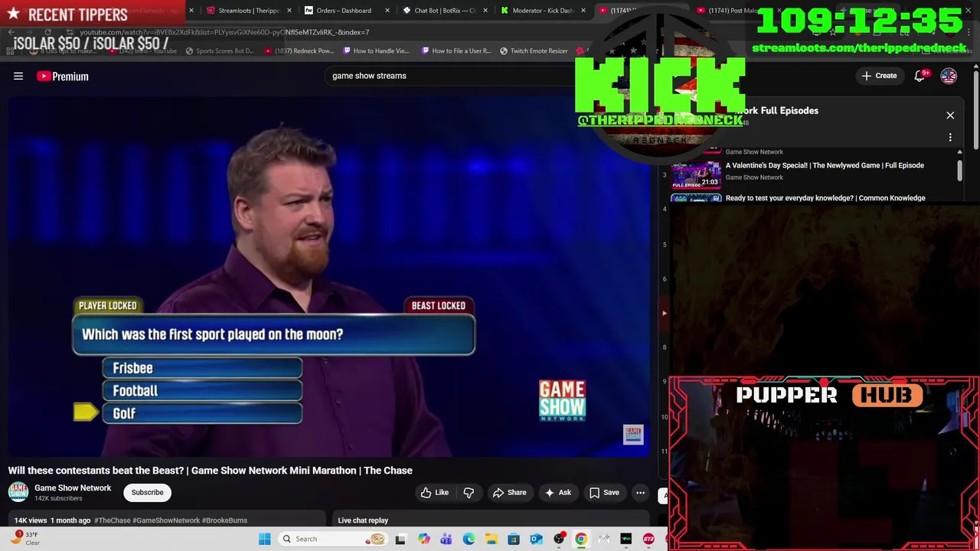Close the Orders – Dashboard tab
This screenshot has height=551, width=980.
click(x=387, y=11)
